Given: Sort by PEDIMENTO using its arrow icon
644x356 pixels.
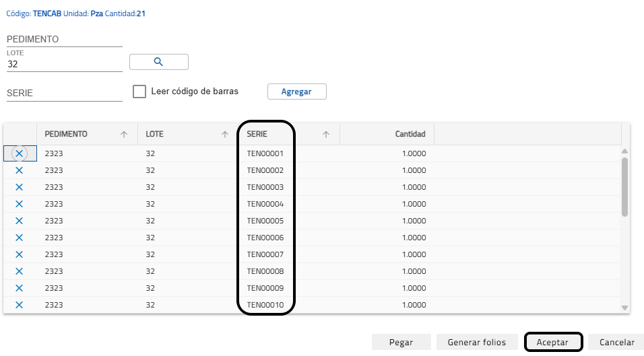Looking at the screenshot, I should click(124, 134).
